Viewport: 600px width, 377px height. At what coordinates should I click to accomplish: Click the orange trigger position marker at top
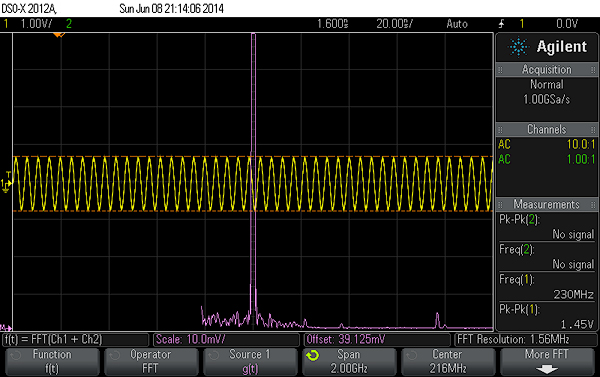tap(59, 35)
